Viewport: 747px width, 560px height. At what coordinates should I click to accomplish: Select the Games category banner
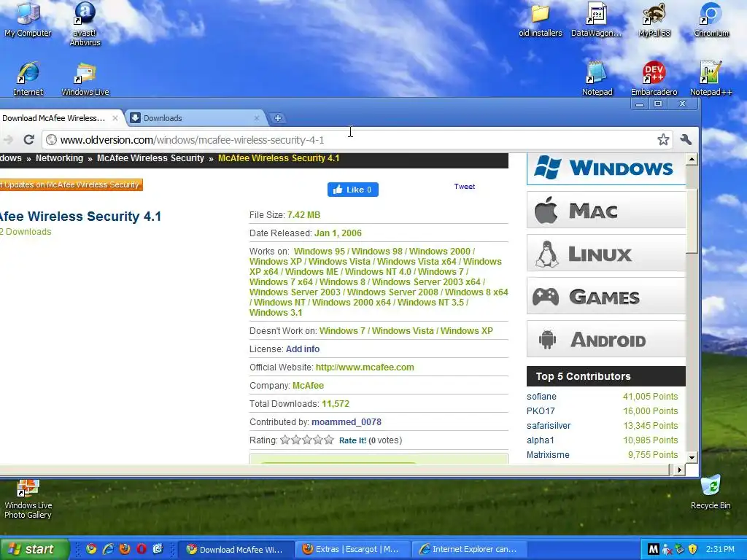pyautogui.click(x=606, y=297)
